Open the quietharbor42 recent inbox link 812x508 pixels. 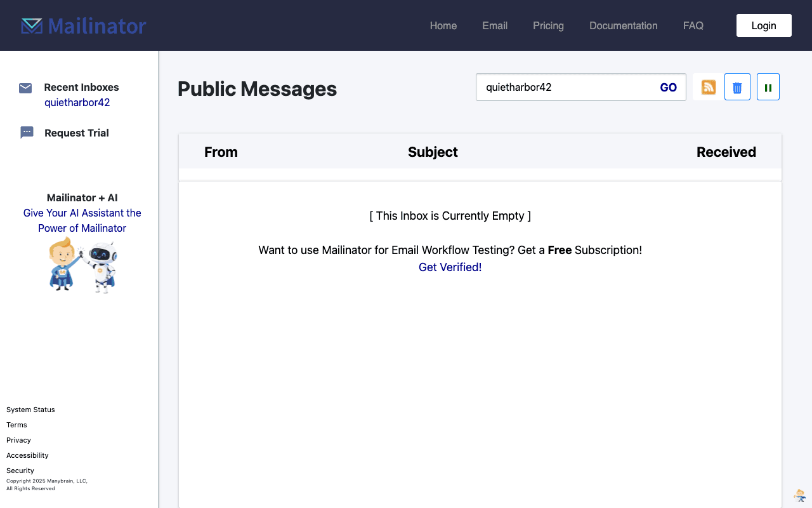pyautogui.click(x=77, y=102)
